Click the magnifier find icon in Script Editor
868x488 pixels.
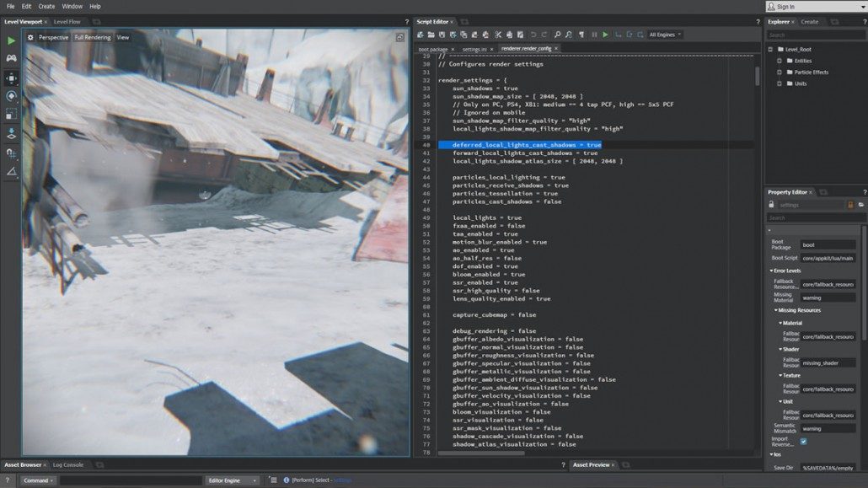pos(557,35)
